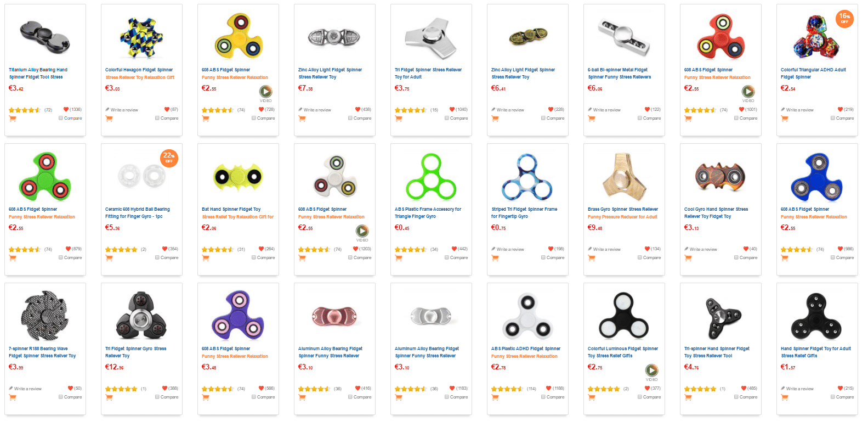
Task: Click the blue 608 ABS spinner image
Action: (817, 177)
